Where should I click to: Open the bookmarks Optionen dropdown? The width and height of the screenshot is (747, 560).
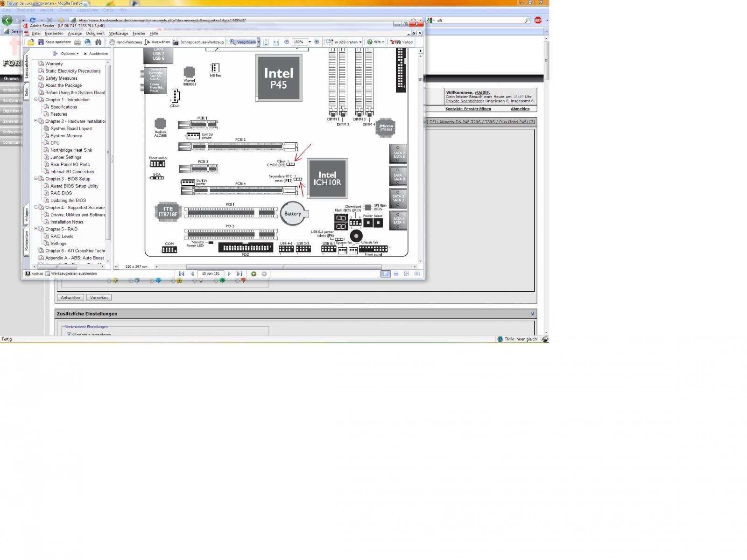[66, 54]
